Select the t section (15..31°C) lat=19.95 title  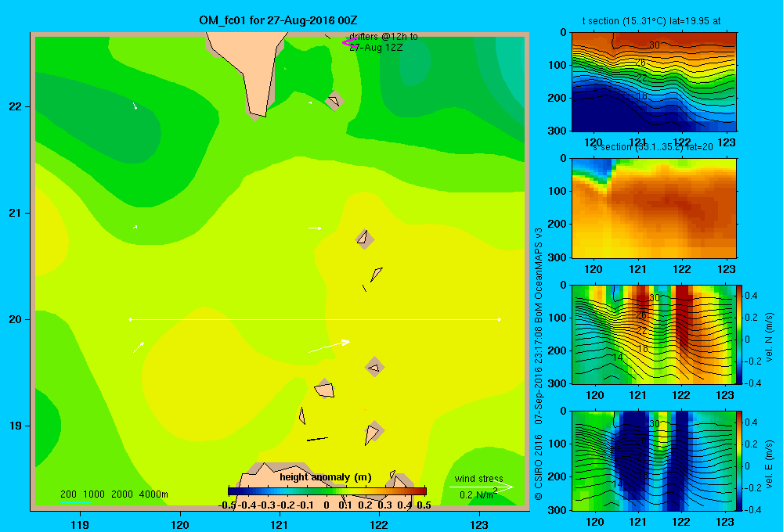tap(651, 21)
